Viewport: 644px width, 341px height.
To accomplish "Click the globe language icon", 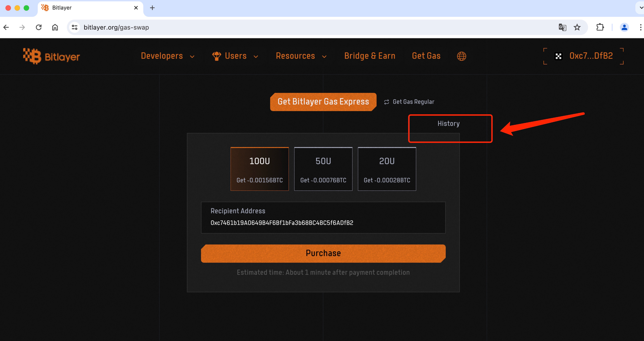I will click(x=461, y=56).
